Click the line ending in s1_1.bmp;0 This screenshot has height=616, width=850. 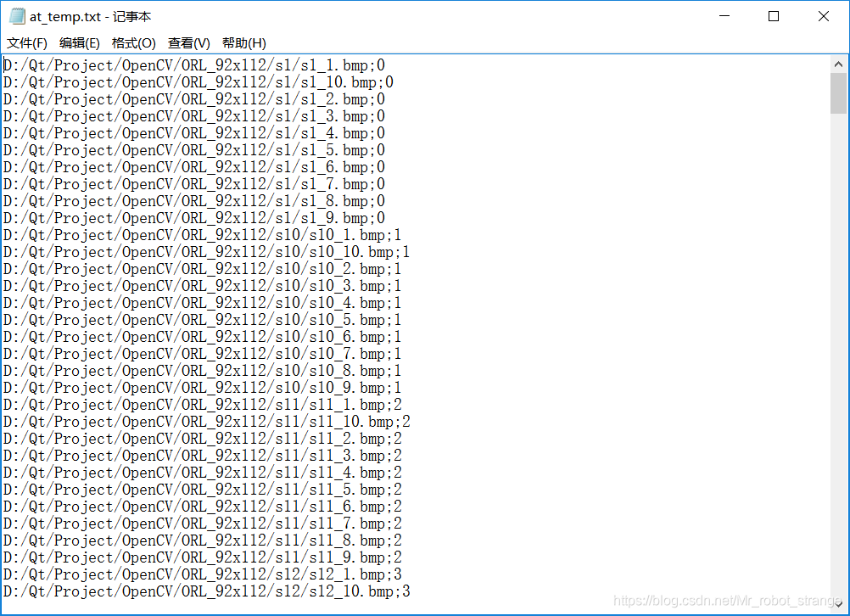[x=194, y=65]
